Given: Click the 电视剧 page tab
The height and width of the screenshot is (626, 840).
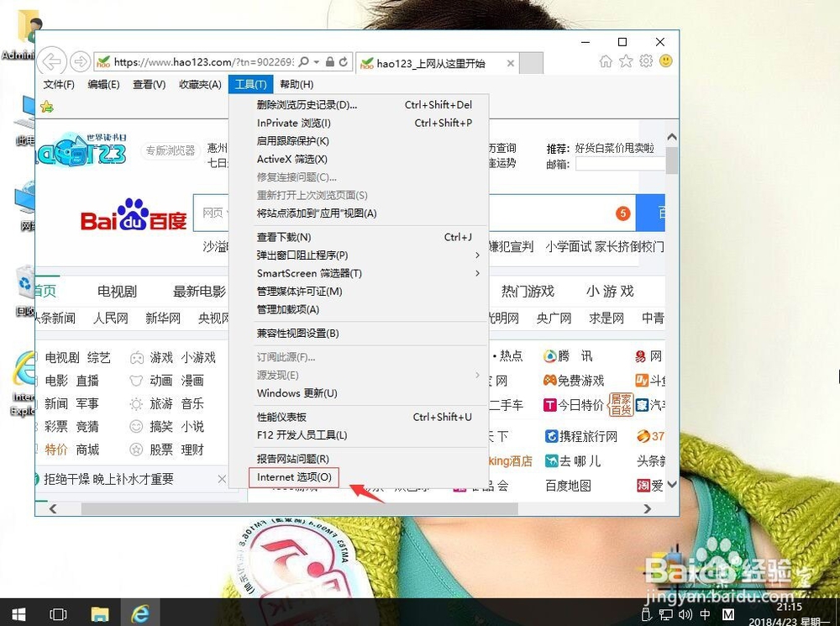Looking at the screenshot, I should click(118, 292).
